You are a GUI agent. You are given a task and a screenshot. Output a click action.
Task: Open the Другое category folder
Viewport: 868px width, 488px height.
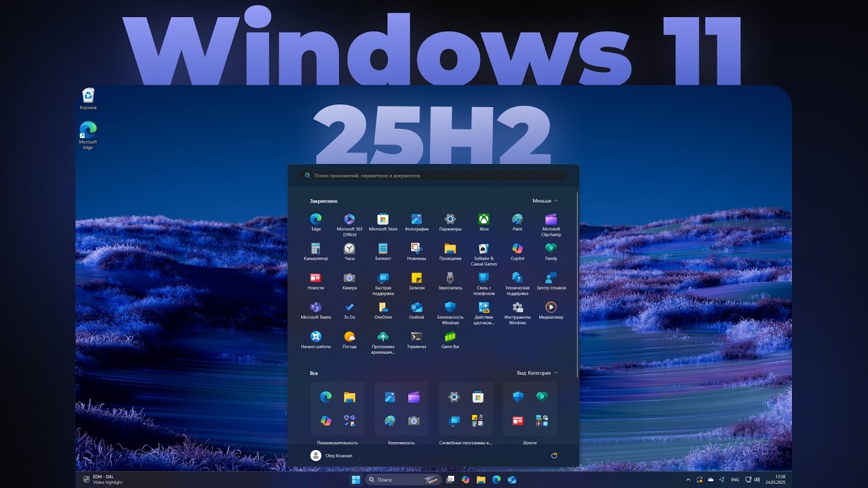pyautogui.click(x=530, y=409)
